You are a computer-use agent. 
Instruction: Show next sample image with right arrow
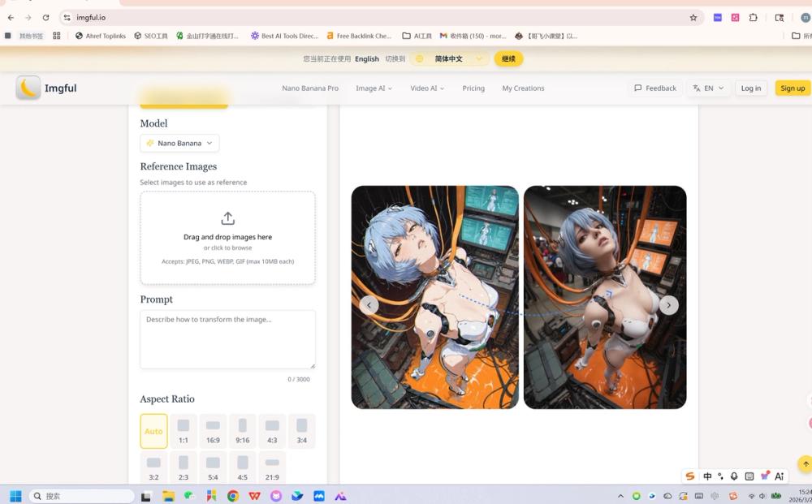click(x=668, y=305)
